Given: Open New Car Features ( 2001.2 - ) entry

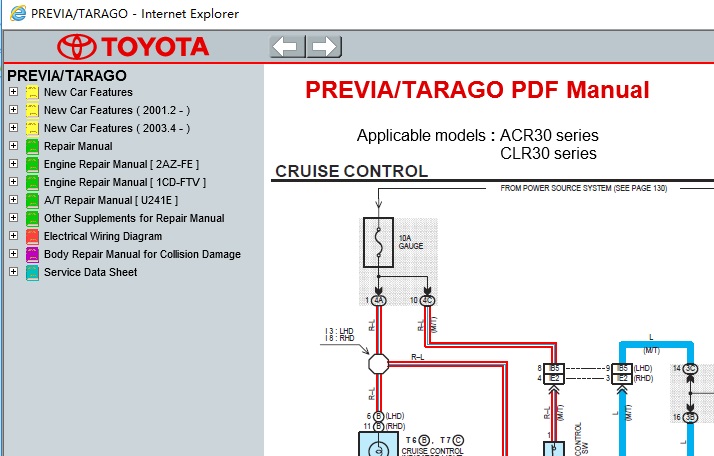Looking at the screenshot, I should [x=117, y=110].
